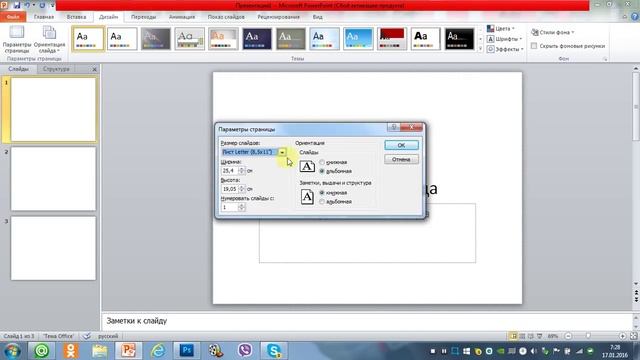The image size is (640, 360).
Task: Open the Стили фона dropdown
Action: tap(553, 32)
